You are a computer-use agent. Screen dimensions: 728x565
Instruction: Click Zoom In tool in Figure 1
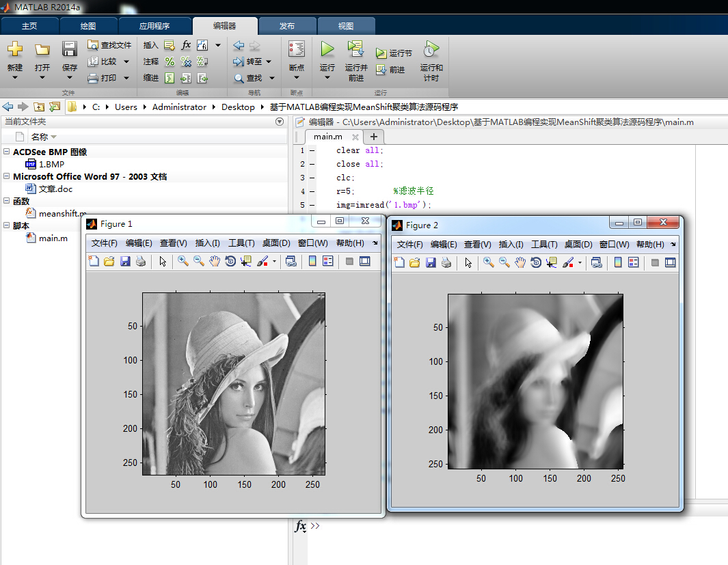183,261
